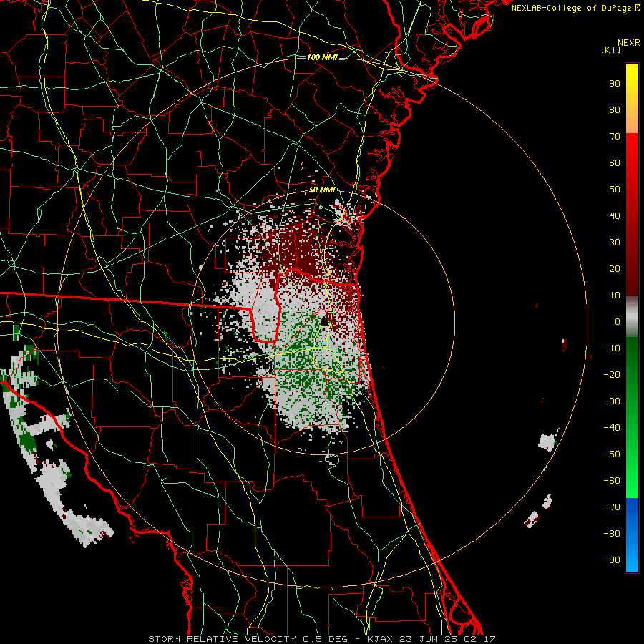Click the -10 value on velocity scale
The image size is (644, 644).
[612, 348]
